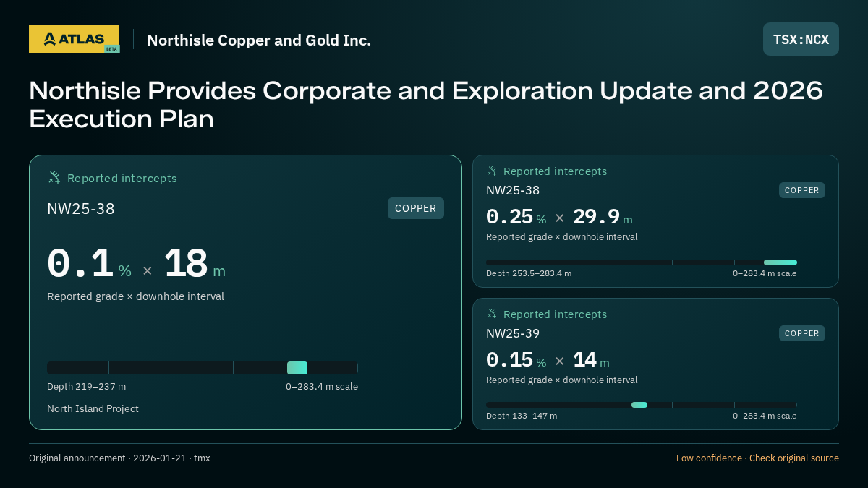The width and height of the screenshot is (868, 488).
Task: Click 'North Island Project' label
Action: pyautogui.click(x=93, y=408)
